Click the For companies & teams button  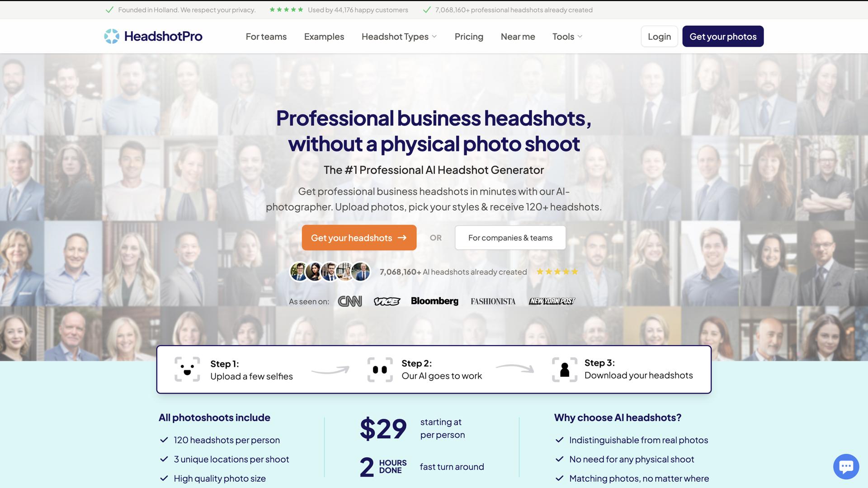point(510,237)
